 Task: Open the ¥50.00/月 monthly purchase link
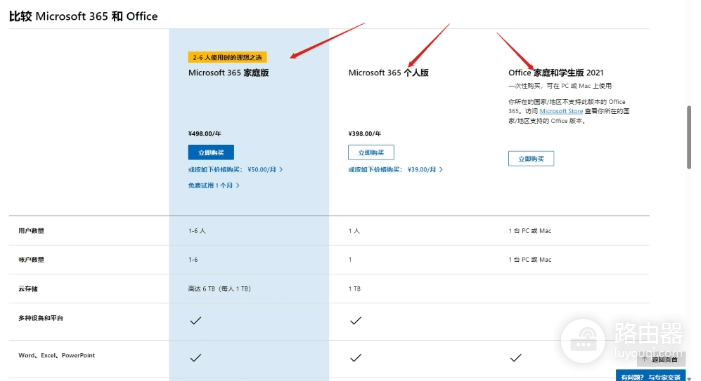tap(235, 169)
